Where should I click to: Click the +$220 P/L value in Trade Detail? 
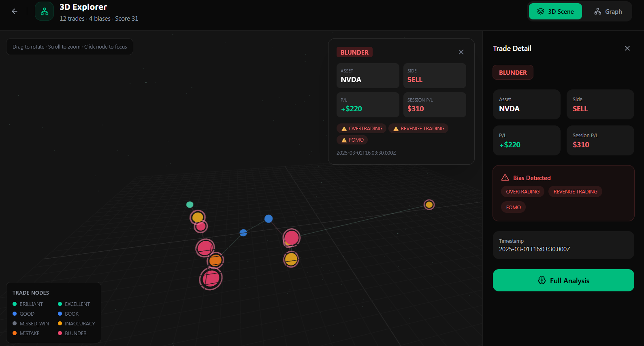point(510,145)
